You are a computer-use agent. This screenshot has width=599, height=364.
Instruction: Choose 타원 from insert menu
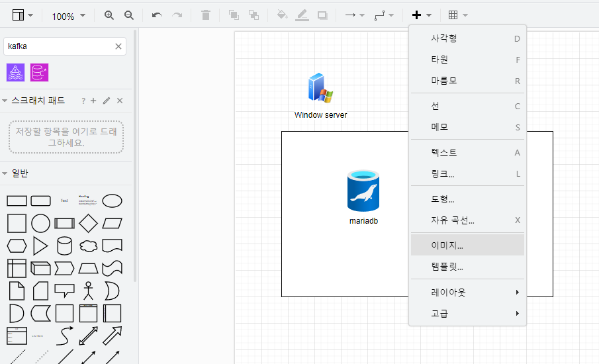(x=467, y=60)
